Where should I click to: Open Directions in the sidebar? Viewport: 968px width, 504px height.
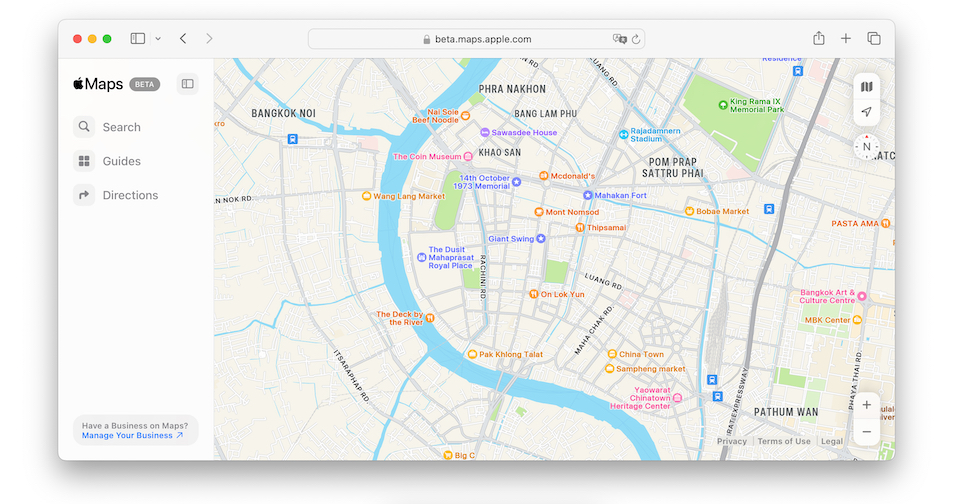pos(130,195)
